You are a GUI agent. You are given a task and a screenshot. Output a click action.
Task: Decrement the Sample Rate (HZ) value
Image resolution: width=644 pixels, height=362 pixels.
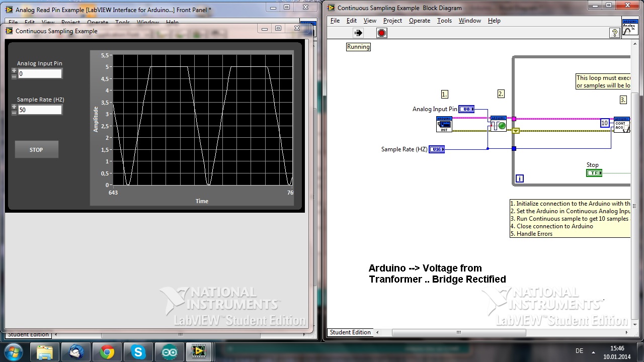(x=14, y=113)
